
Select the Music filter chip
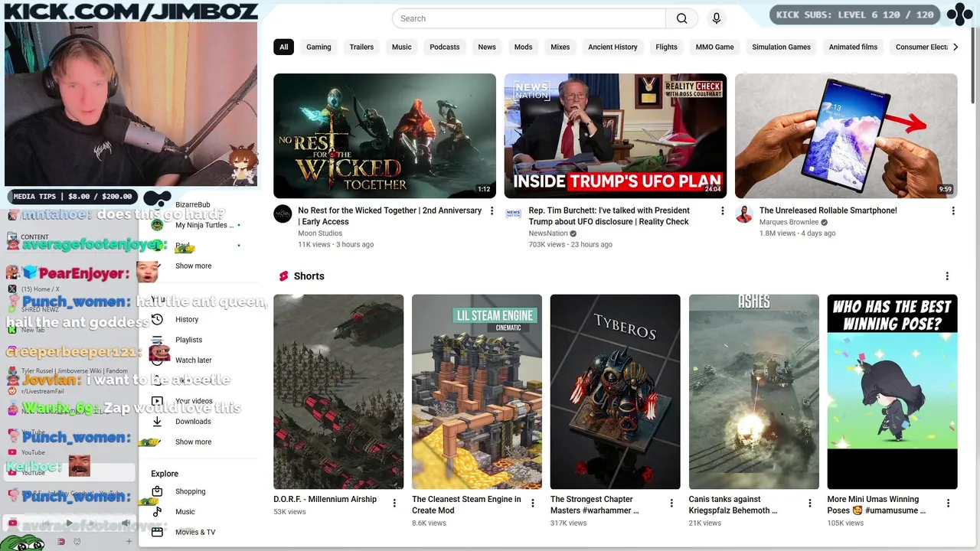[x=402, y=47]
